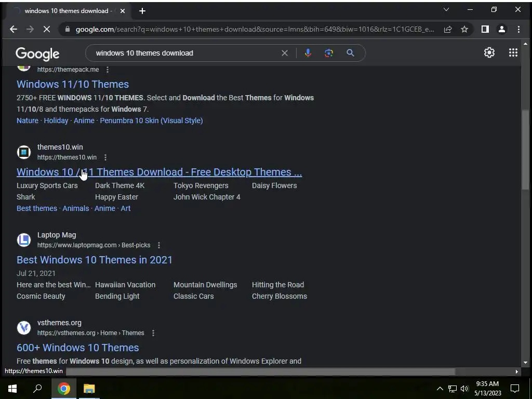Open network status tray icon

[x=453, y=389]
